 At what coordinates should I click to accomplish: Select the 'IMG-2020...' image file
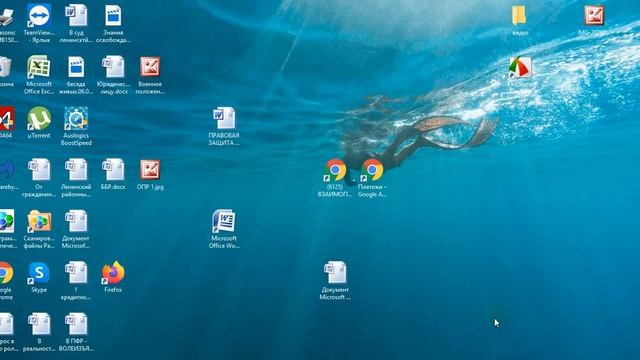[x=594, y=16]
